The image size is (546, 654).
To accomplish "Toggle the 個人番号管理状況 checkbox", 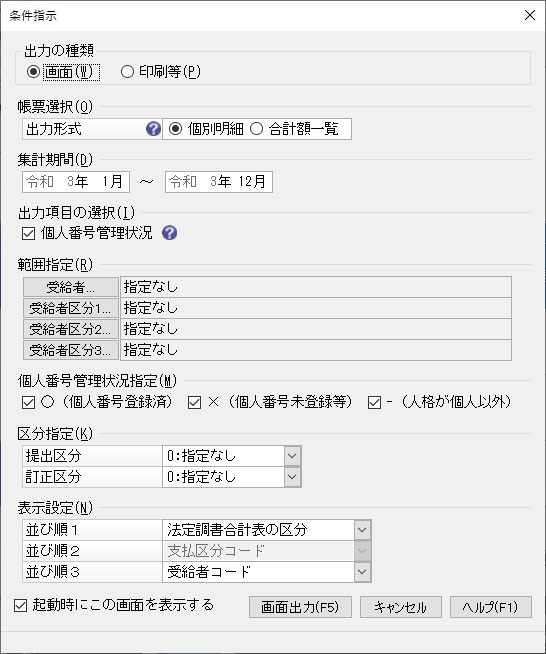I will pos(28,233).
